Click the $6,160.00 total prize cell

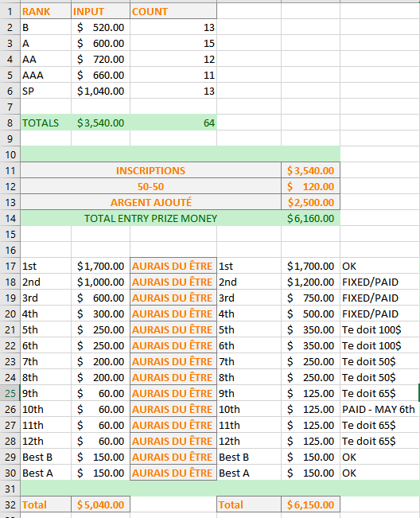coord(310,218)
